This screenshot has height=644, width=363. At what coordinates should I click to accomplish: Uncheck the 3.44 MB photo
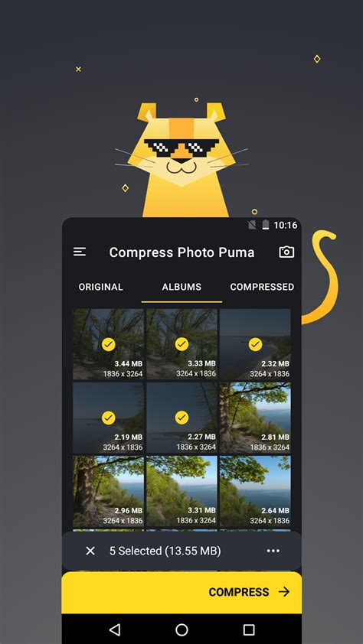109,344
